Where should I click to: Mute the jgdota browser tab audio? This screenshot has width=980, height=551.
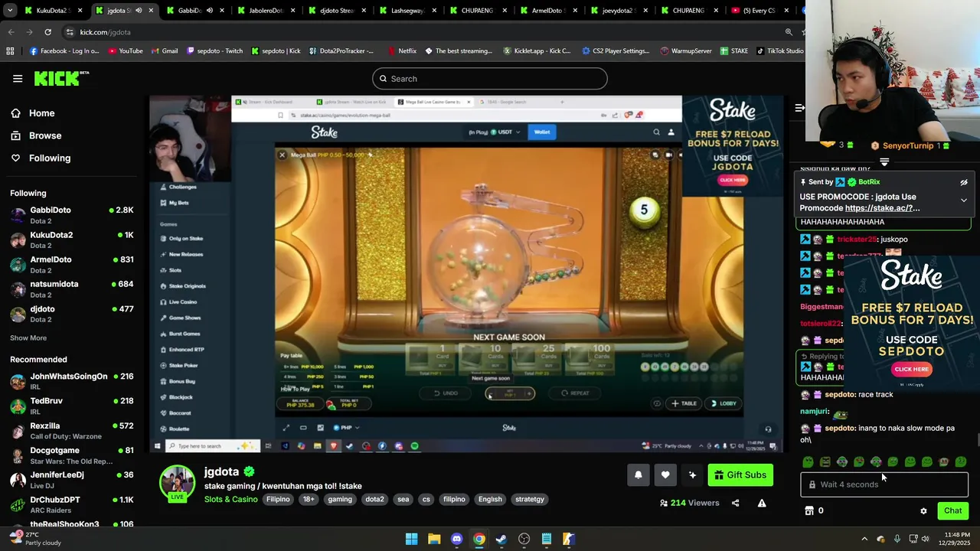pos(139,11)
